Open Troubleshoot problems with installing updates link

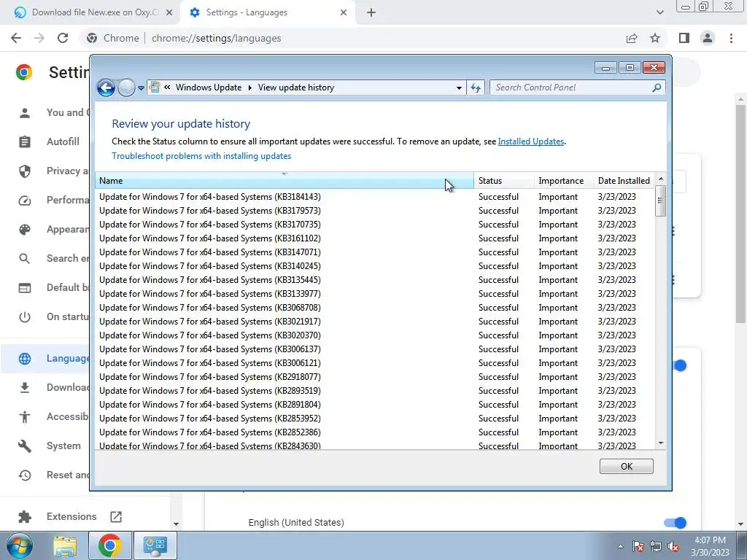click(201, 156)
